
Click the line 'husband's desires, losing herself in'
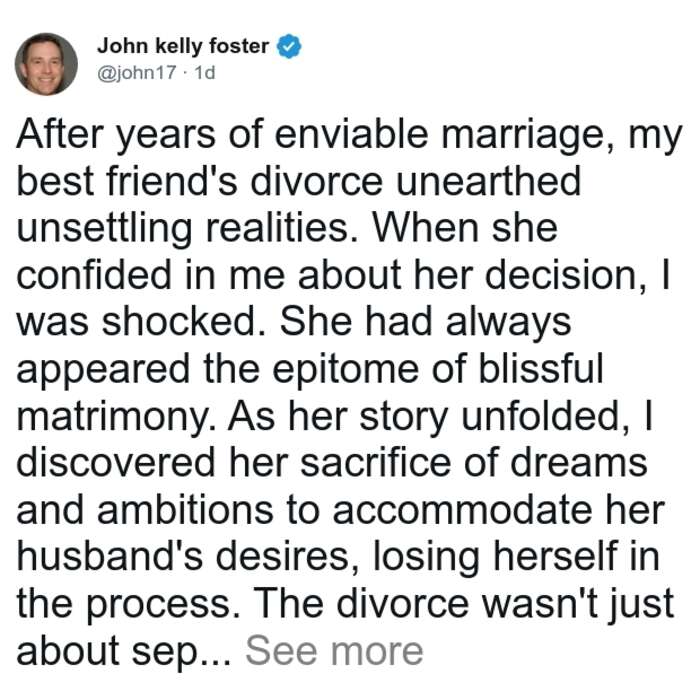tap(338, 557)
